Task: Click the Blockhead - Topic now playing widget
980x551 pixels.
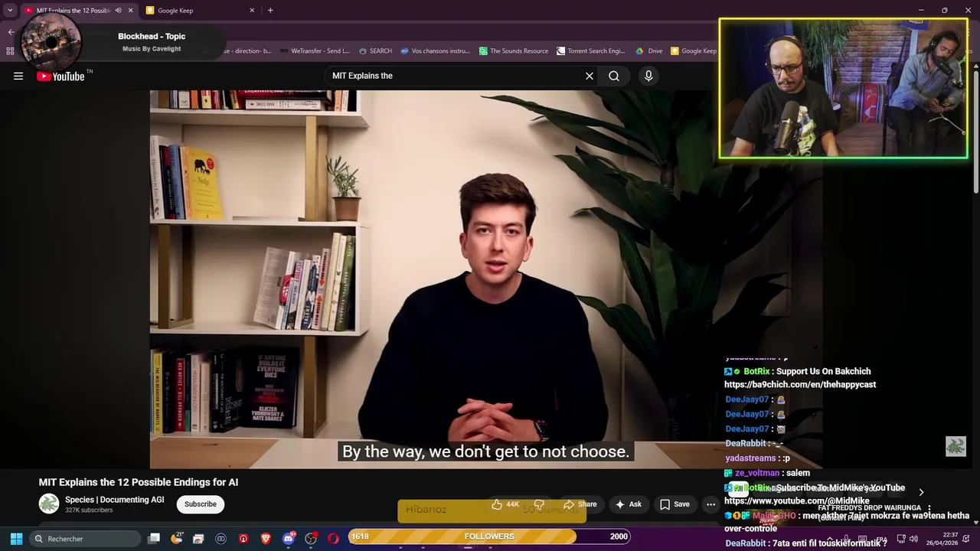Action: tap(122, 41)
